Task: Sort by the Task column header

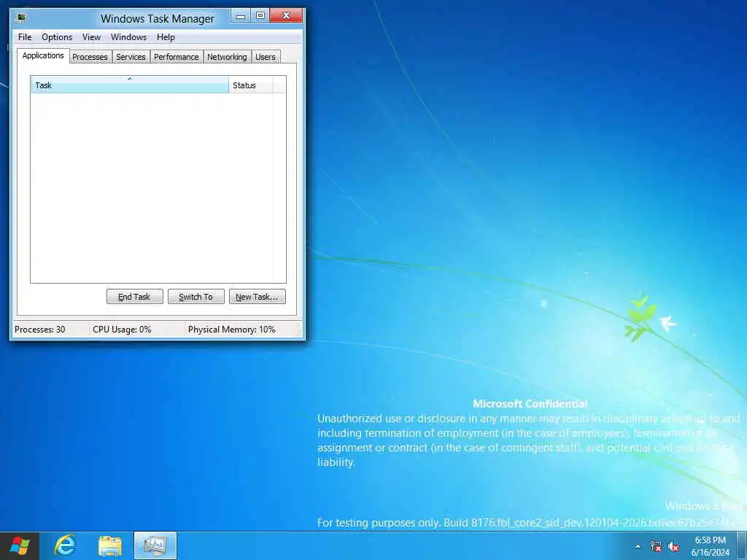Action: [130, 85]
